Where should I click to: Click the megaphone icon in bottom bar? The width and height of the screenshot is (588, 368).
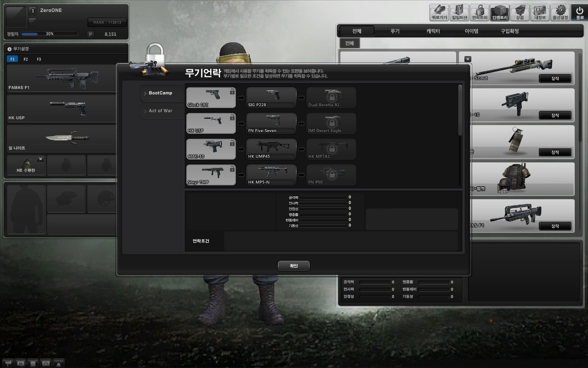[x=8, y=363]
